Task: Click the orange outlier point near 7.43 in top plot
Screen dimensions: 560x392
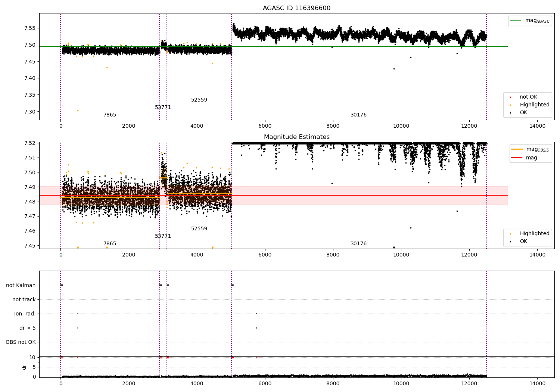Action: (107, 68)
